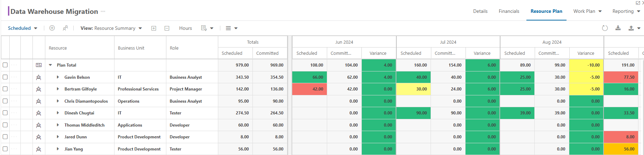The image size is (644, 155).
Task: Click the resource icon for Thomas Middleditch
Action: pos(39,125)
